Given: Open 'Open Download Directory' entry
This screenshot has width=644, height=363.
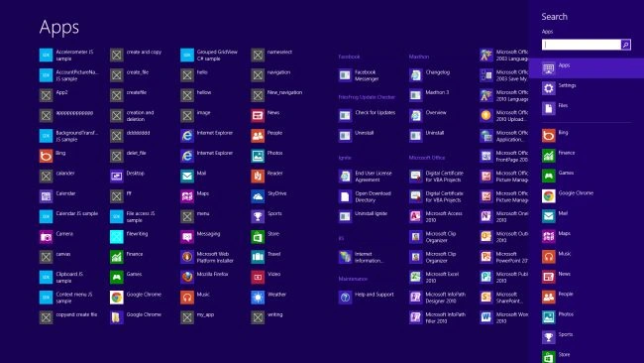Looking at the screenshot, I should point(366,196).
